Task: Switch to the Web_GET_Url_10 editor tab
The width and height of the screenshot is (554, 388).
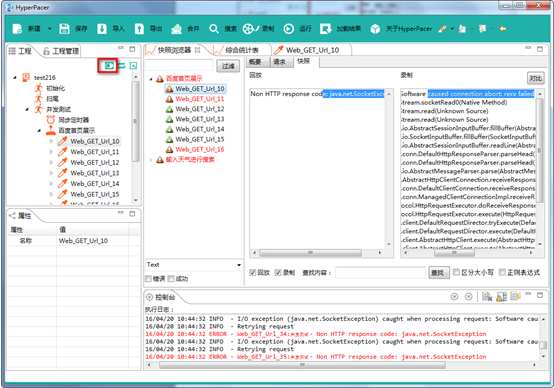Action: click(307, 50)
